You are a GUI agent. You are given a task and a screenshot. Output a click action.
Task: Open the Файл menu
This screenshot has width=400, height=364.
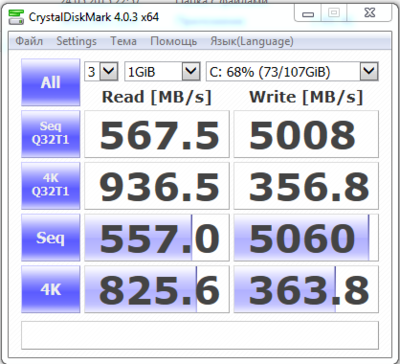[29, 41]
